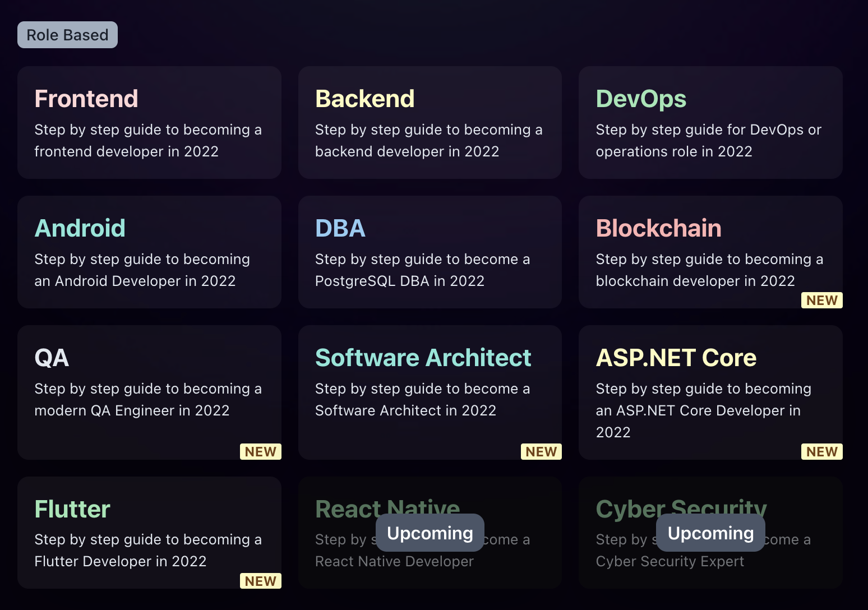868x610 pixels.
Task: Click text 'Cyber Security Expert'
Action: [x=670, y=561]
